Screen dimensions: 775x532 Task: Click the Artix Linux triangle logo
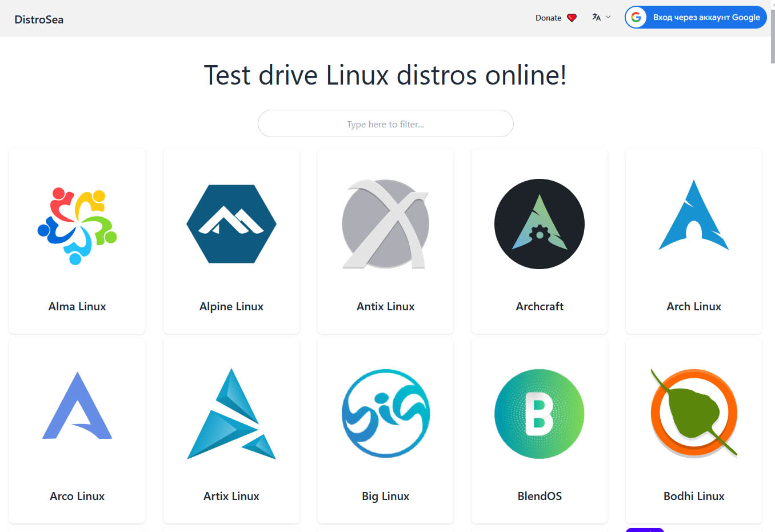click(x=231, y=414)
